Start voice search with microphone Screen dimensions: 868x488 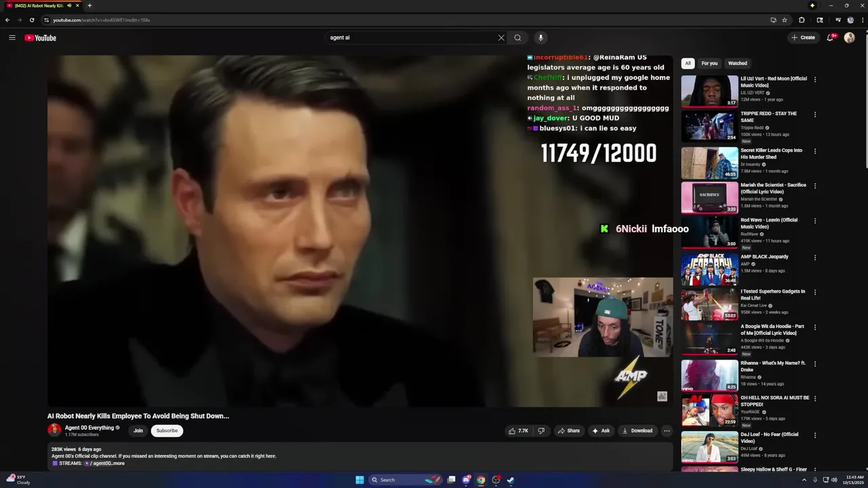click(540, 38)
